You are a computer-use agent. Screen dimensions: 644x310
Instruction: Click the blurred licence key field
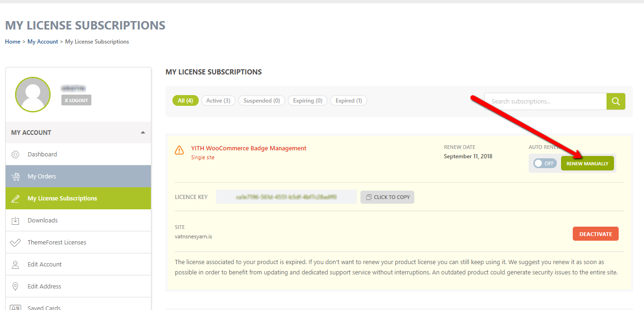click(x=286, y=197)
